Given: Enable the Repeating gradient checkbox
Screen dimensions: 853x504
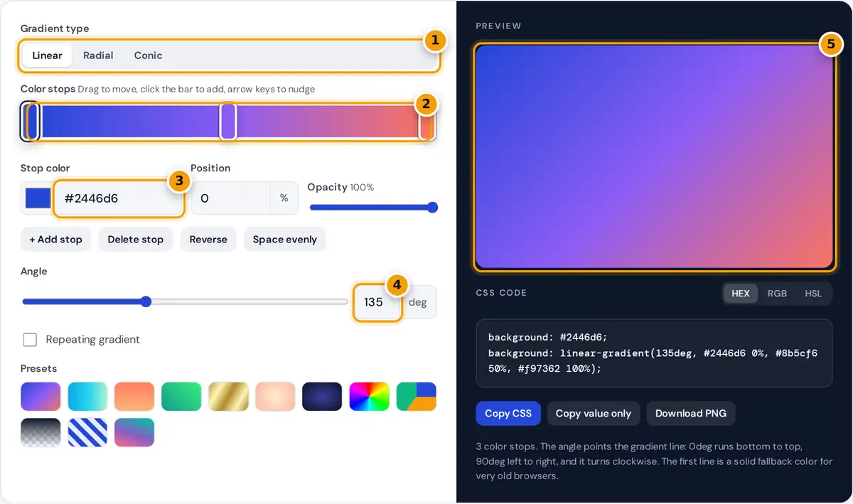Looking at the screenshot, I should 30,340.
